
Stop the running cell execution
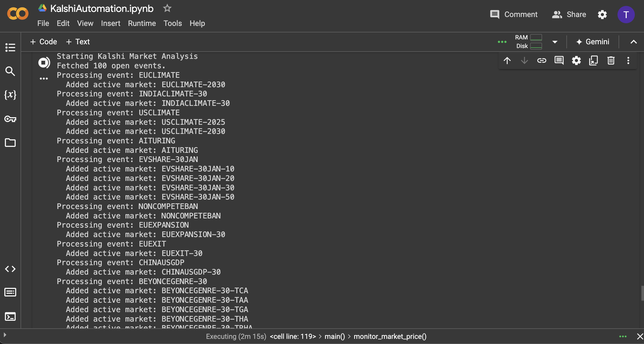[x=44, y=63]
